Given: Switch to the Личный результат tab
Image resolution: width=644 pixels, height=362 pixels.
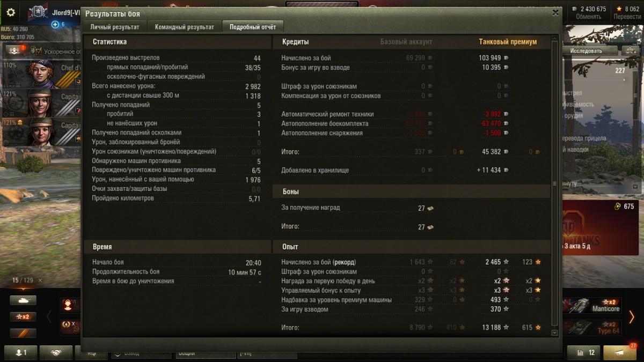Looking at the screenshot, I should [114, 27].
